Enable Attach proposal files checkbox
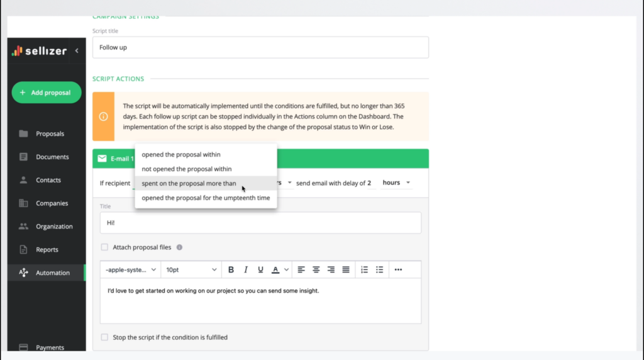 [104, 247]
